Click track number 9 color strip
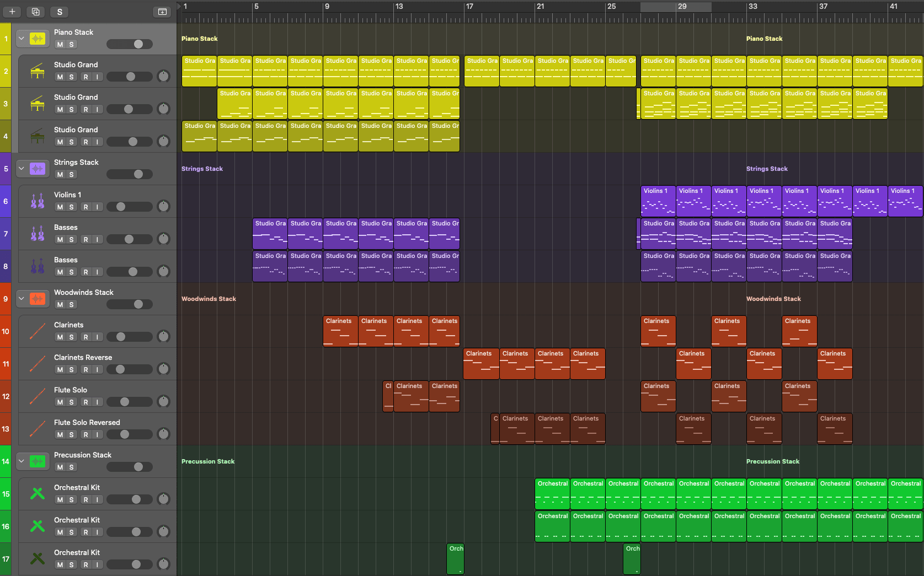This screenshot has width=924, height=576. [x=6, y=299]
